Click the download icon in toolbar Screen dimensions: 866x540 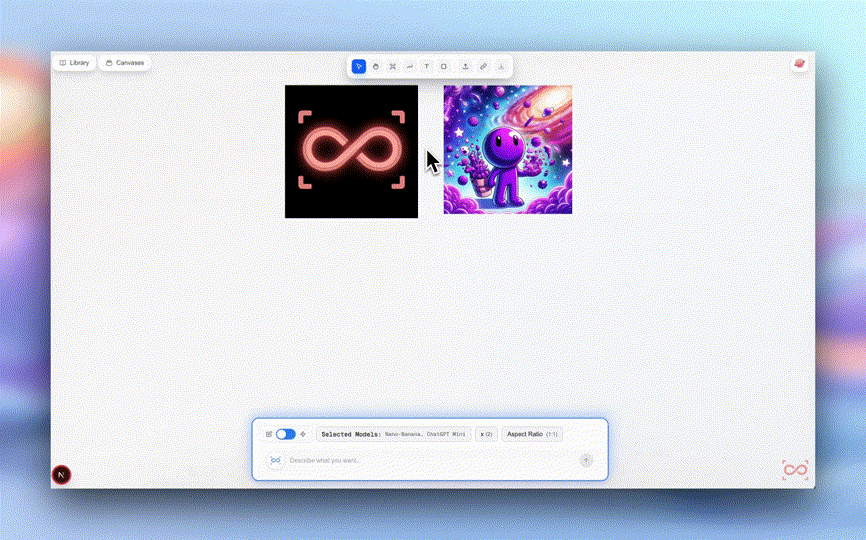point(501,66)
